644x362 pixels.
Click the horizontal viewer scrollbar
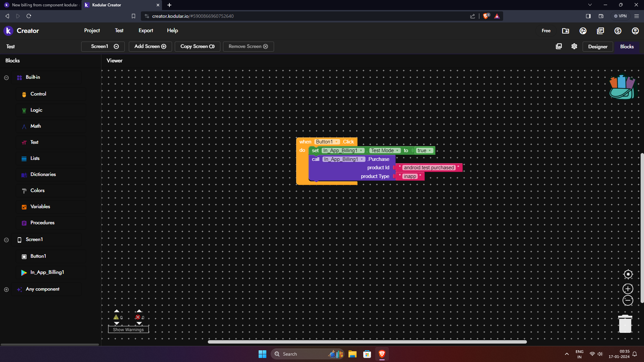pyautogui.click(x=367, y=342)
